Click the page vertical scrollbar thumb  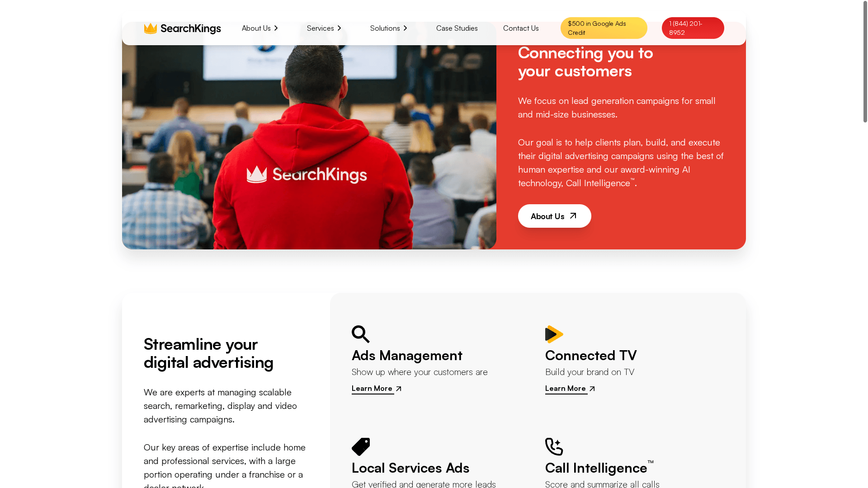coord(865,62)
